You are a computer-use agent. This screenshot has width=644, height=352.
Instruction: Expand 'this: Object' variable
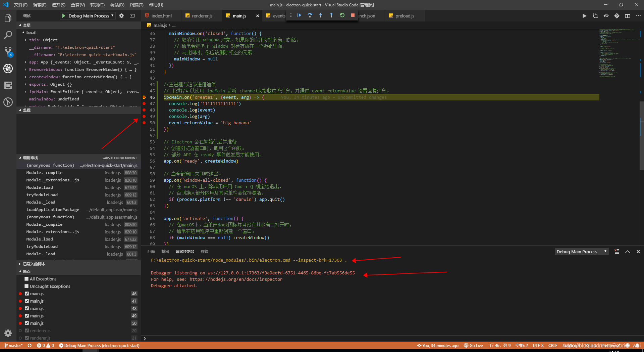(25, 40)
